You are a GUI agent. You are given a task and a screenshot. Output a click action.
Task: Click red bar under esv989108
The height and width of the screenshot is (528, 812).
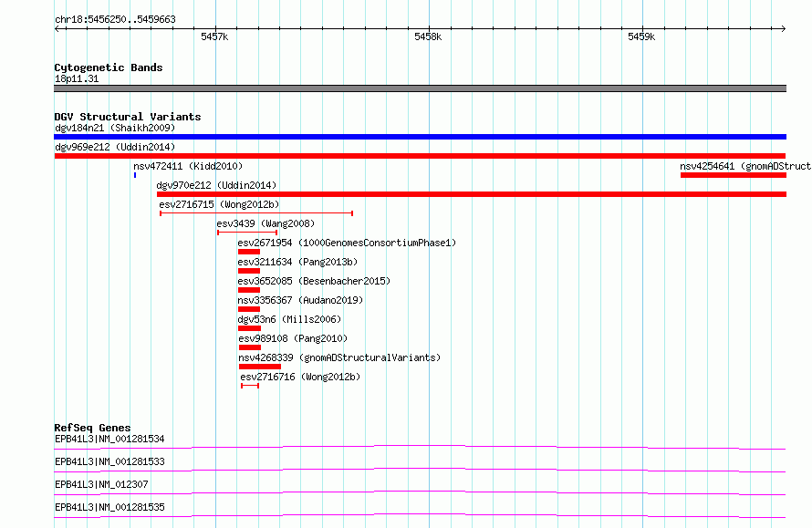250,347
